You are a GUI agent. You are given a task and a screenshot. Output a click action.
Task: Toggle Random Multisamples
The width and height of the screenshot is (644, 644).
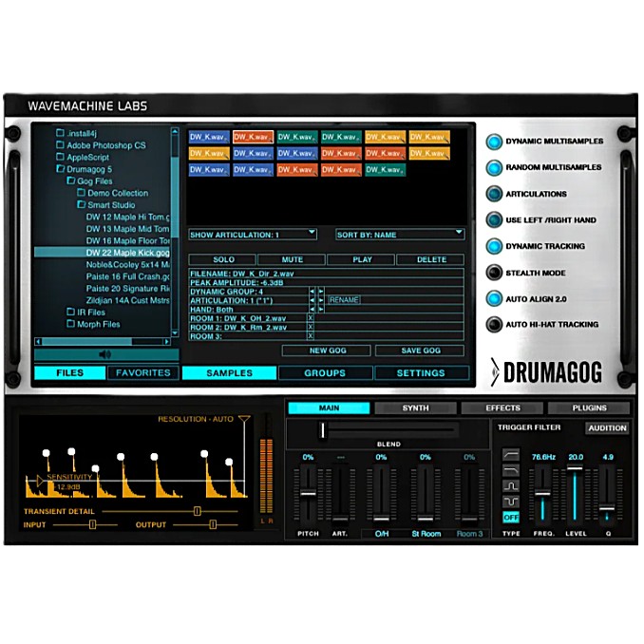(x=494, y=167)
